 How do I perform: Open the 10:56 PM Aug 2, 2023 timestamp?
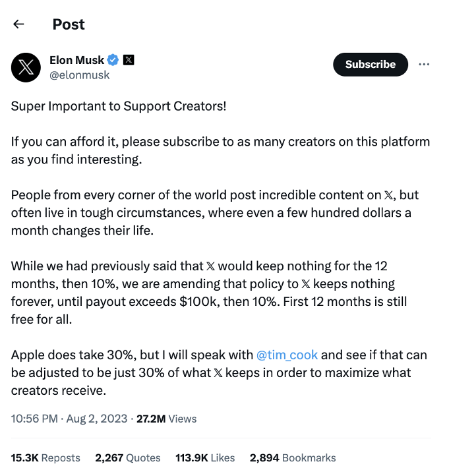[69, 419]
